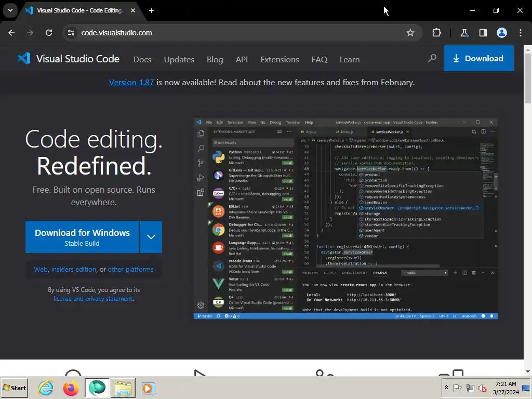Image resolution: width=532 pixels, height=399 pixels.
Task: Go back with the browser back arrow
Action: [x=11, y=33]
